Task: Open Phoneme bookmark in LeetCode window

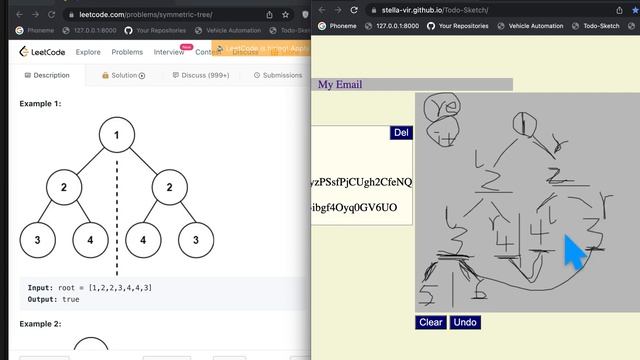Action: (x=35, y=30)
